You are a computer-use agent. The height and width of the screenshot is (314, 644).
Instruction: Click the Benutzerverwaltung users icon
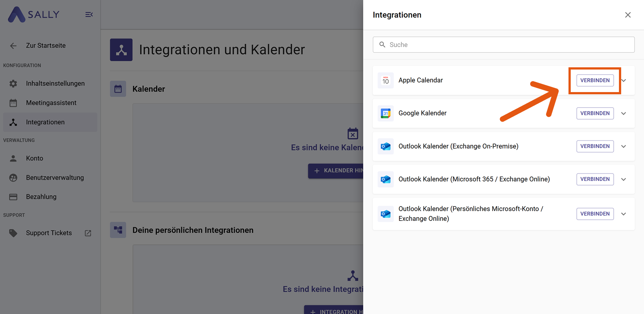pyautogui.click(x=13, y=177)
